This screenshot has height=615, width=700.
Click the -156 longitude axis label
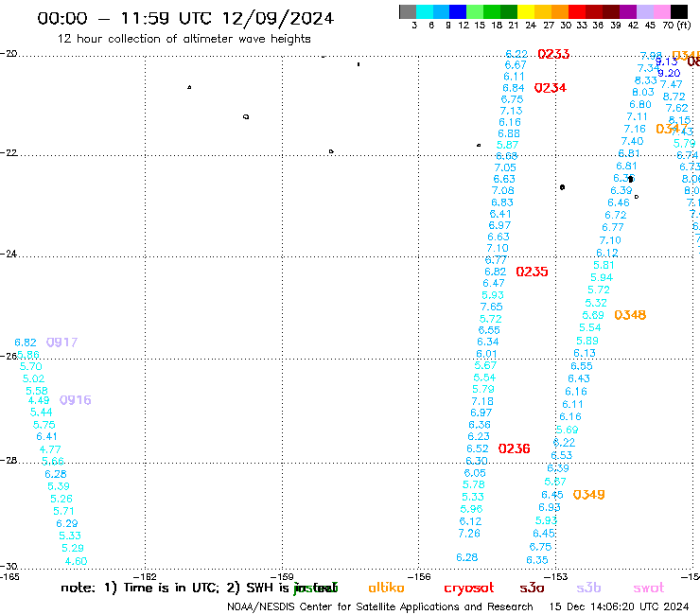click(419, 576)
